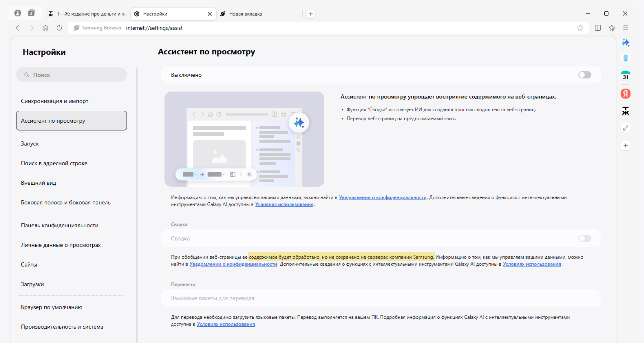Open the profile account icon
Screen dimensions: 644x343
coord(18,13)
